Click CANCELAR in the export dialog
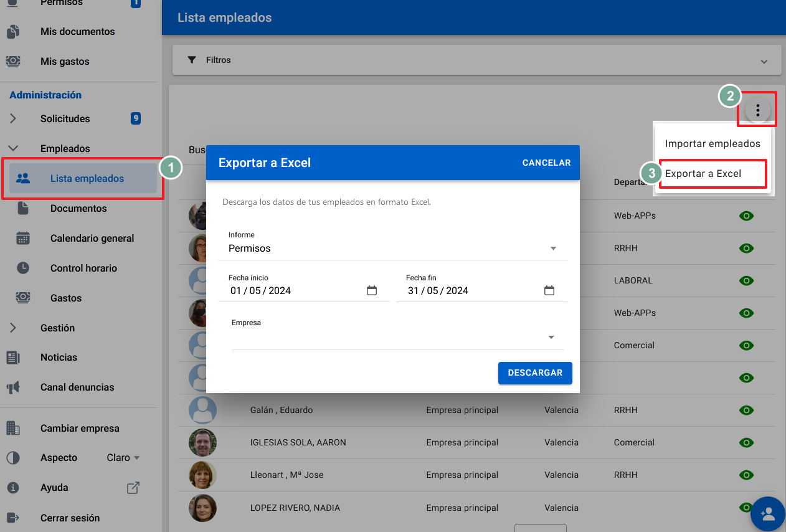786x532 pixels. click(546, 163)
